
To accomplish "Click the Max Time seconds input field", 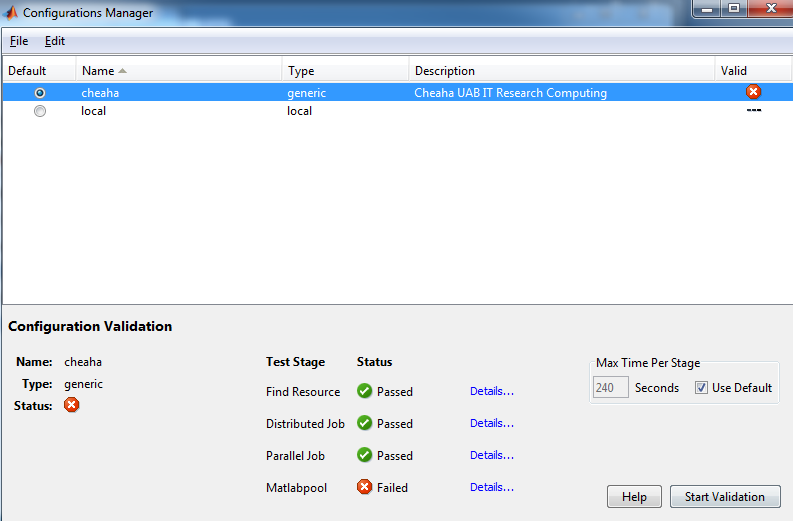I will pyautogui.click(x=610, y=388).
